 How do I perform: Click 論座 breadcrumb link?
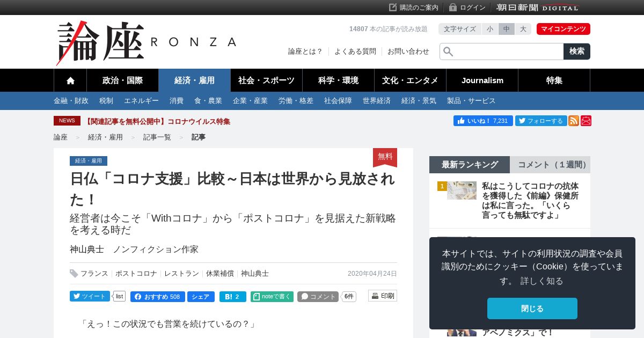(x=61, y=137)
